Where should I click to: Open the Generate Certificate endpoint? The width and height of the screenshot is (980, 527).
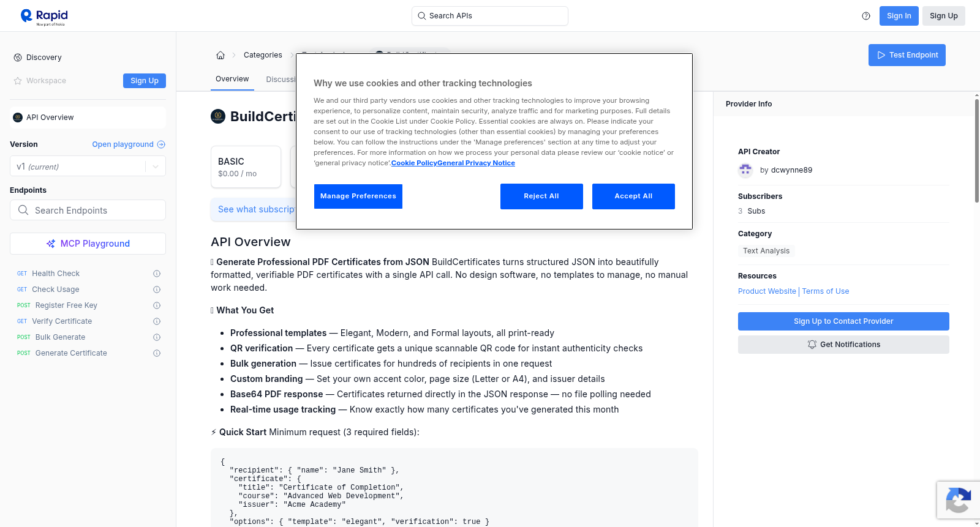pos(71,353)
